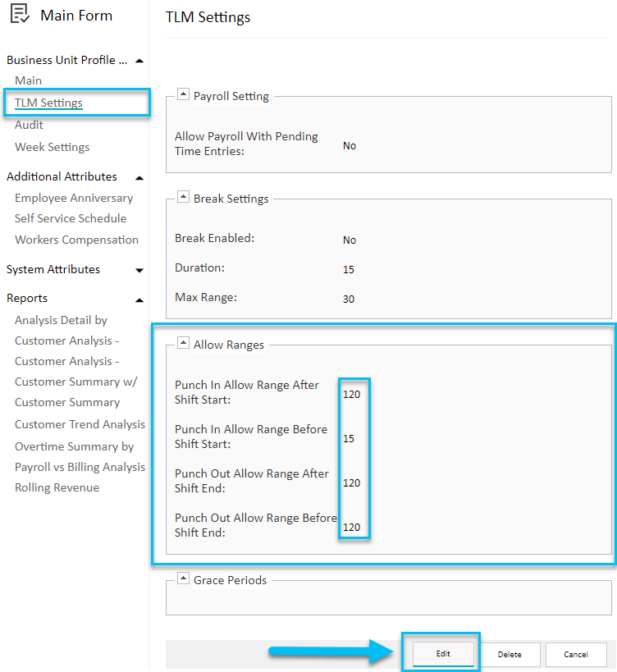
Task: Collapse the Additional Attributes group
Action: (x=139, y=176)
